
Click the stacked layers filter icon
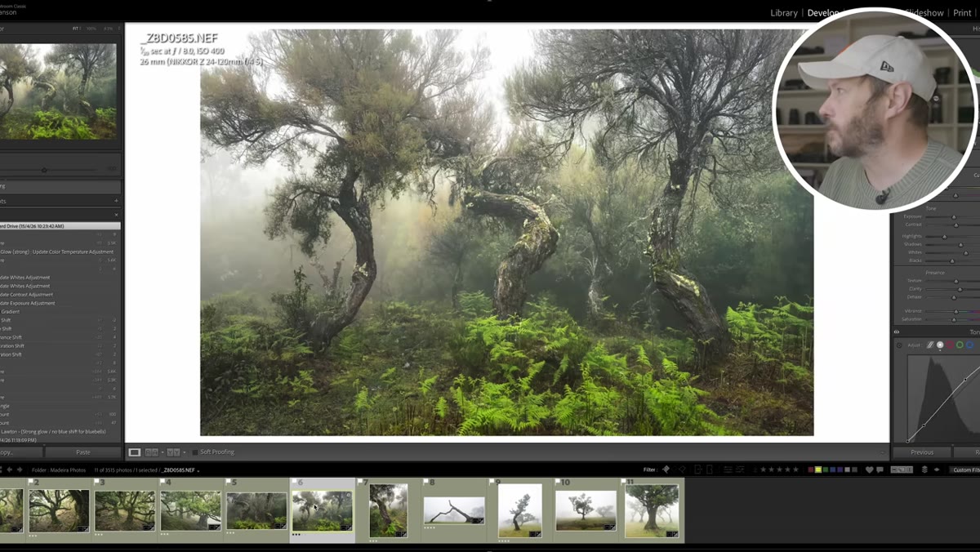click(x=924, y=470)
